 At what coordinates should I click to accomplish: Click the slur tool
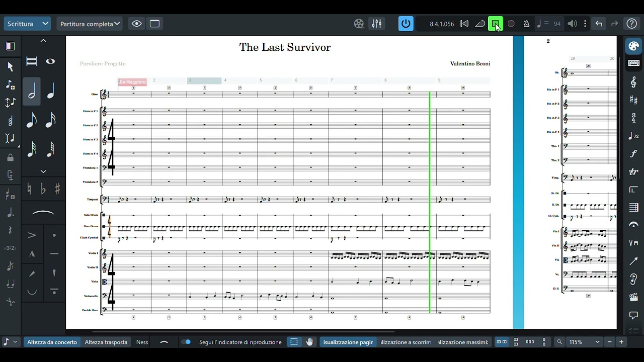pos(43,214)
